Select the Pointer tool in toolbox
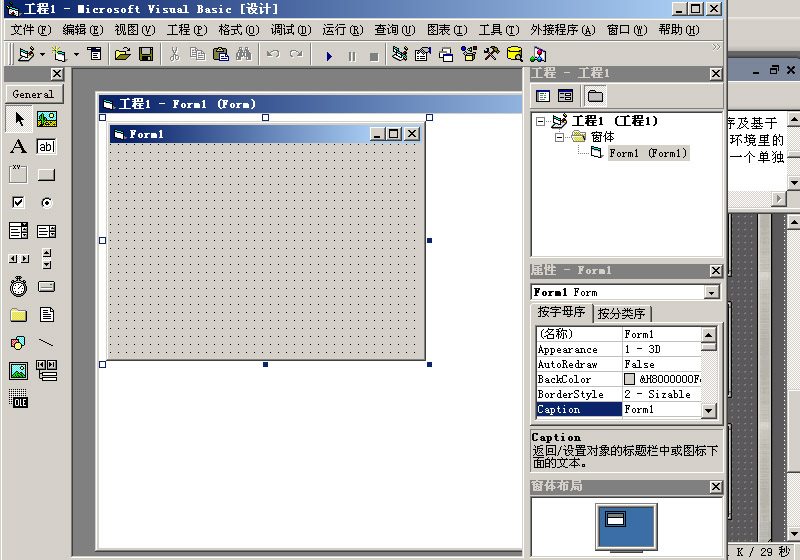The height and width of the screenshot is (560, 800). (19, 119)
